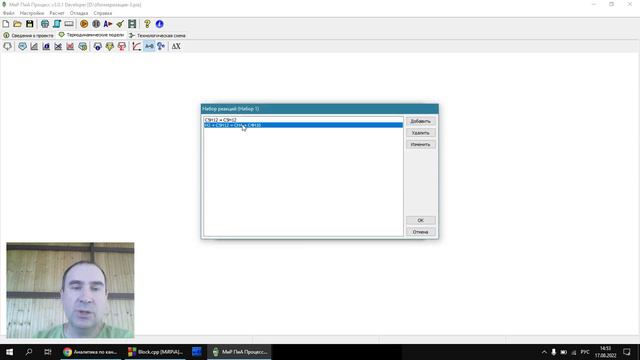Click the gray keyboard-like bar icon
This screenshot has height=360, width=640.
coord(69,24)
